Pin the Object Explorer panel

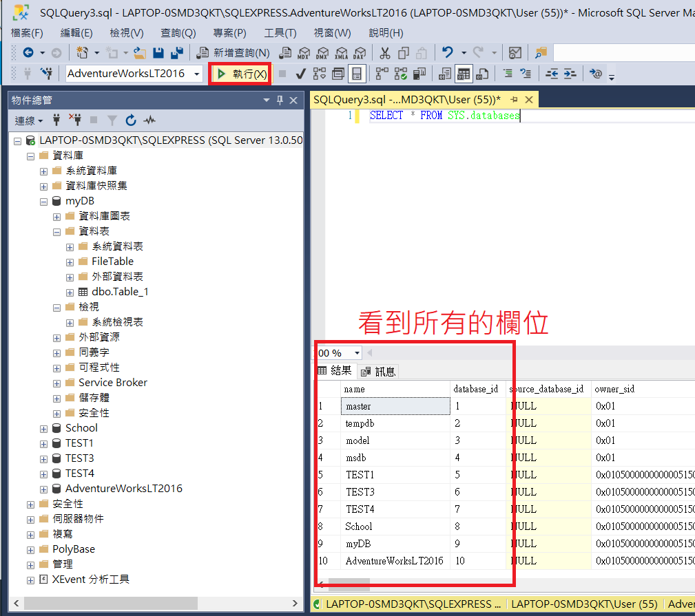pyautogui.click(x=280, y=100)
